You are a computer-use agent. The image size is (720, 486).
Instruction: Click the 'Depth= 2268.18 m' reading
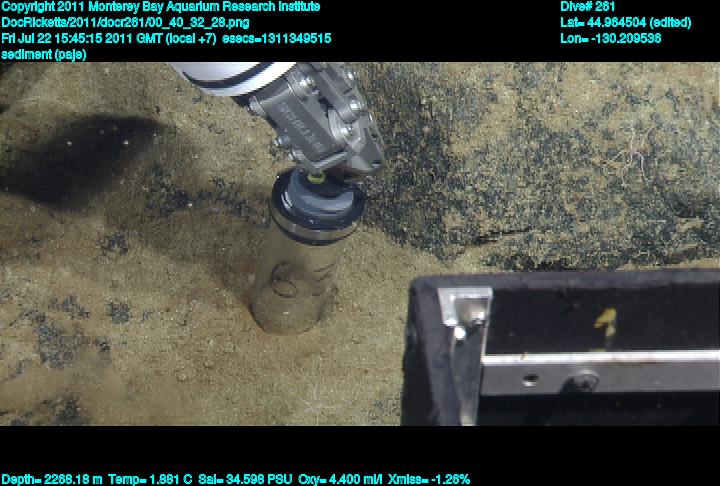pyautogui.click(x=52, y=480)
